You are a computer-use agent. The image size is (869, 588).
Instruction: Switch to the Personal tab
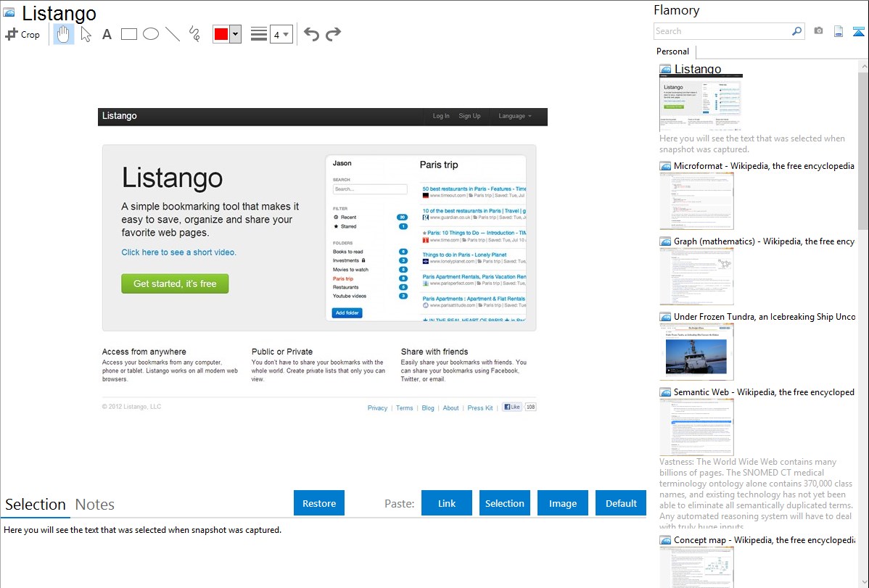[x=673, y=51]
